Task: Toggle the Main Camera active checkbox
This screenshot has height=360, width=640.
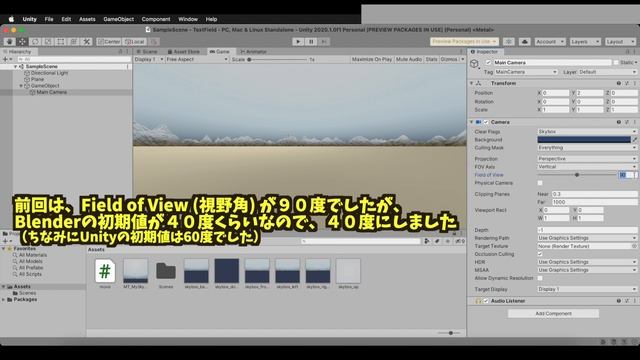Action: tap(488, 63)
